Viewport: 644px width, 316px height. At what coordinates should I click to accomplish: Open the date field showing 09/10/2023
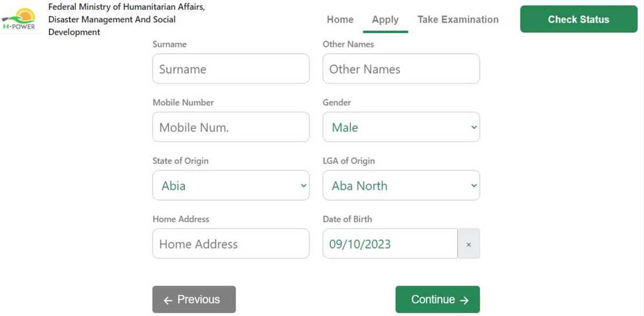click(x=389, y=244)
